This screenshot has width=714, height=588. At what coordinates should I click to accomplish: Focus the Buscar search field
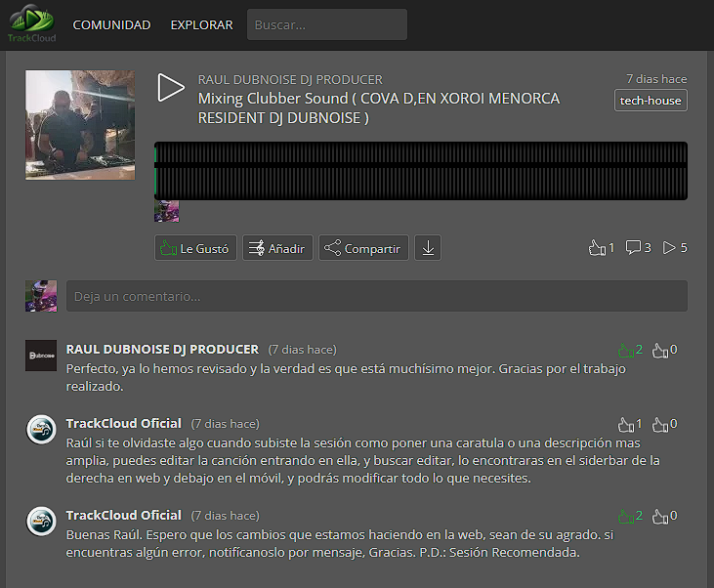[x=327, y=24]
